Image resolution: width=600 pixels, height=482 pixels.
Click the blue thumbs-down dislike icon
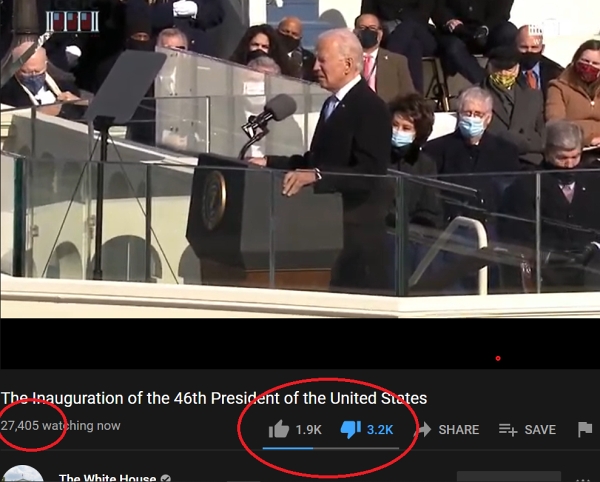[x=351, y=430]
